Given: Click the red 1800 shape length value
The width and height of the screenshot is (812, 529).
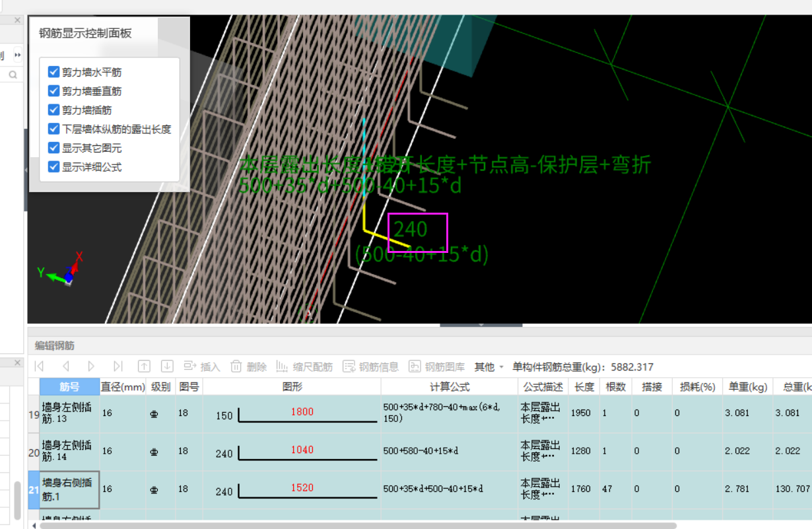Looking at the screenshot, I should (302, 411).
